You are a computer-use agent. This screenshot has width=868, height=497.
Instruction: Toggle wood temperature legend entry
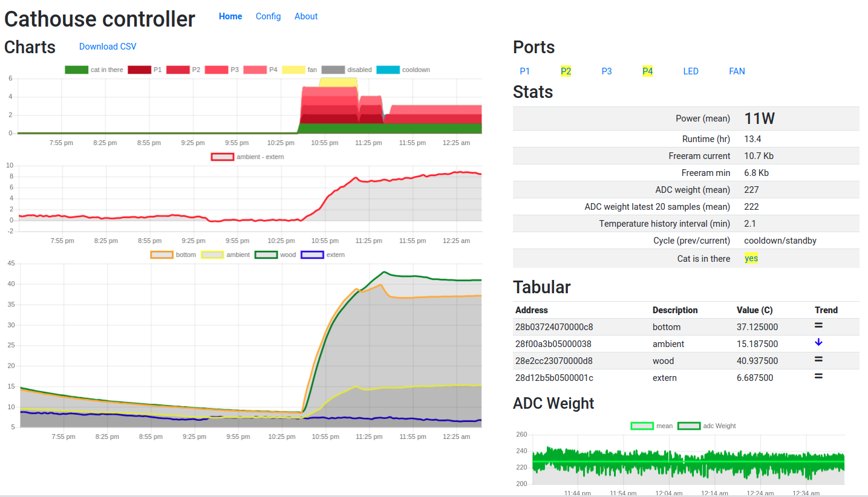point(275,255)
